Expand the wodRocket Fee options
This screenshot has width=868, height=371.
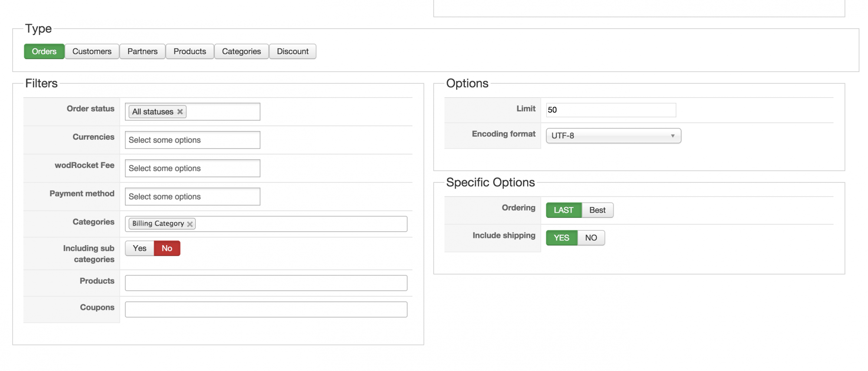click(x=192, y=168)
